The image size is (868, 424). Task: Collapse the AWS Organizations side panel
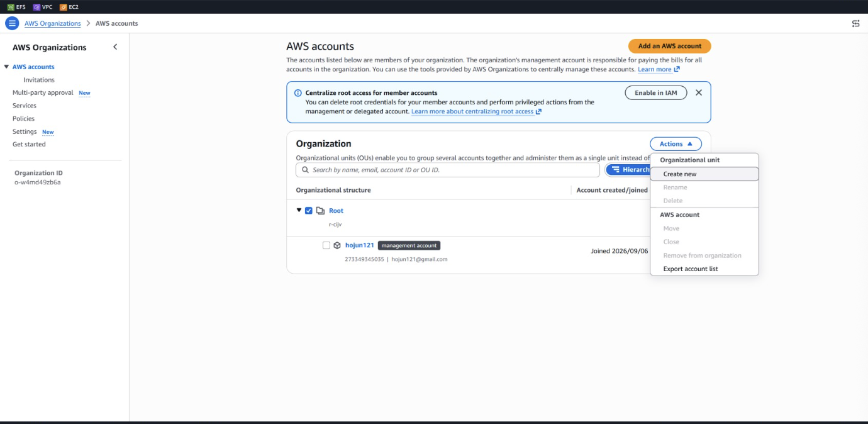point(115,47)
